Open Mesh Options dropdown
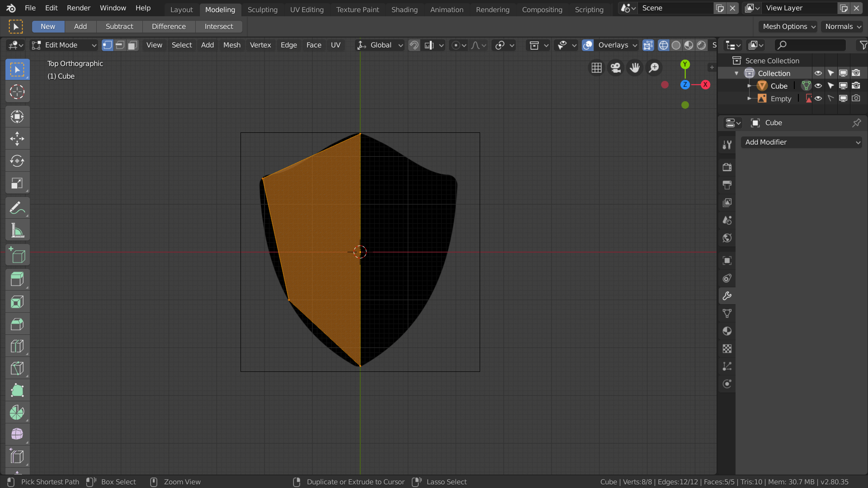The width and height of the screenshot is (868, 488). tap(788, 27)
